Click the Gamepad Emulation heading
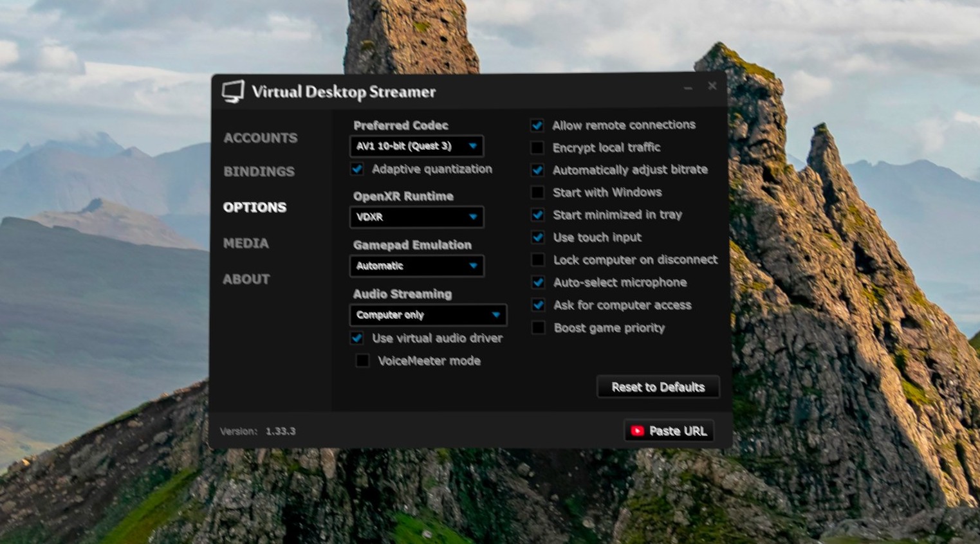This screenshot has height=544, width=980. coord(412,245)
